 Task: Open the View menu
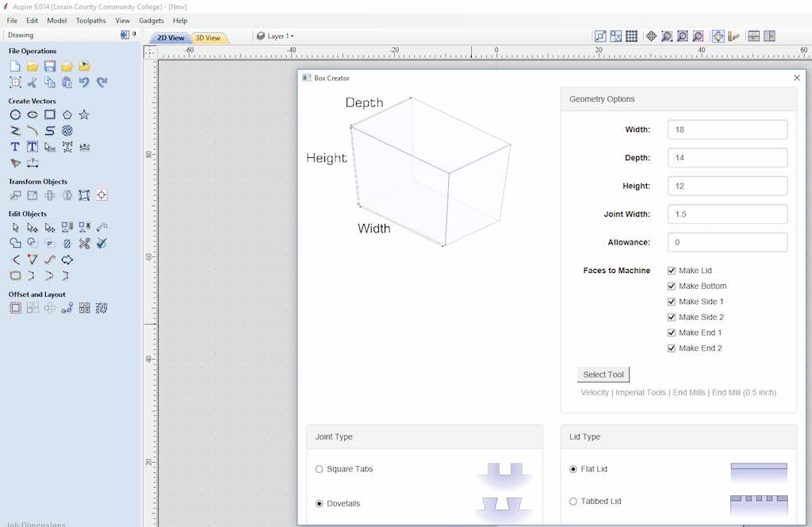coord(122,21)
